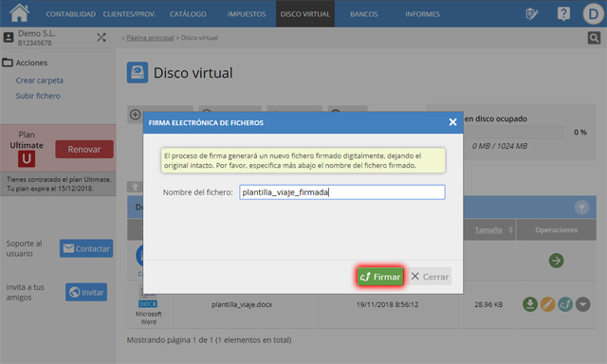The height and width of the screenshot is (364, 607).
Task: Open the CONTABILIDAD menu
Action: click(70, 14)
